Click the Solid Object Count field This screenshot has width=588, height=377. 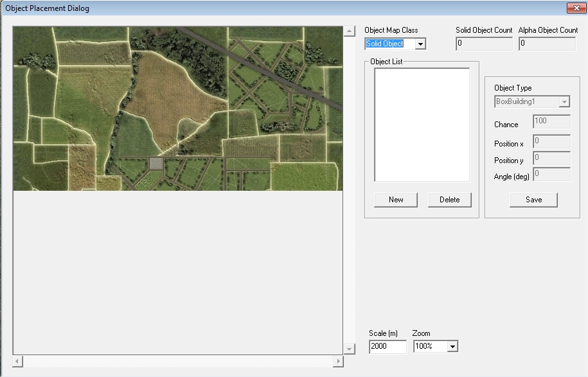(484, 44)
